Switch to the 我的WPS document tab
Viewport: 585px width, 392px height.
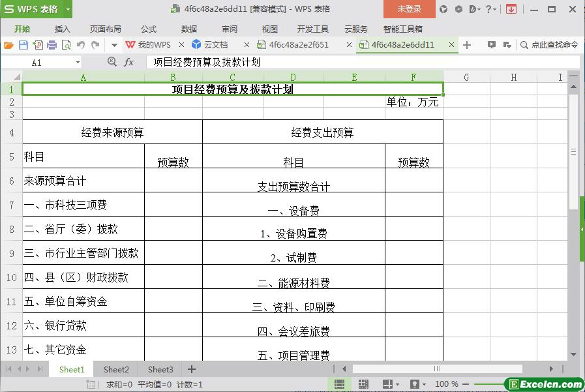[x=149, y=45]
